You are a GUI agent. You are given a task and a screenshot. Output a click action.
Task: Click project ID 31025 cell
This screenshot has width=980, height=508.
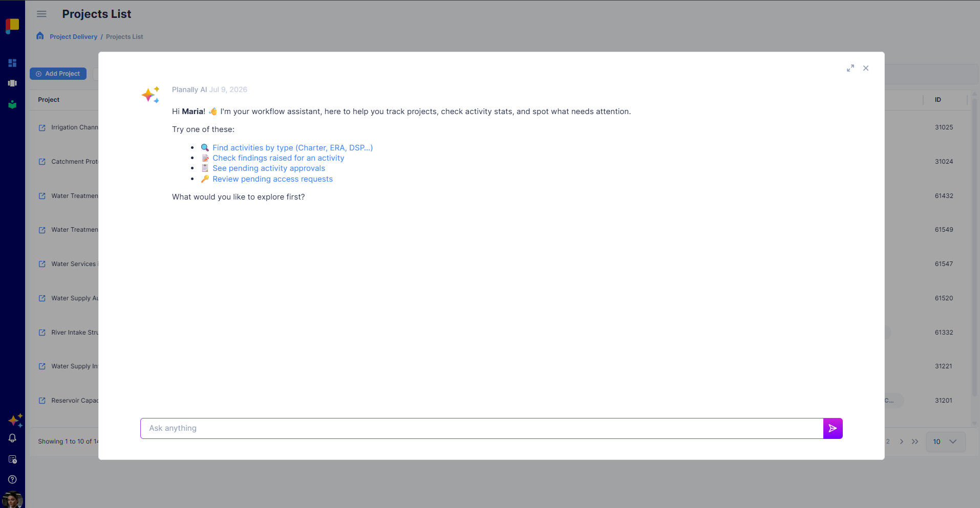[x=944, y=127]
